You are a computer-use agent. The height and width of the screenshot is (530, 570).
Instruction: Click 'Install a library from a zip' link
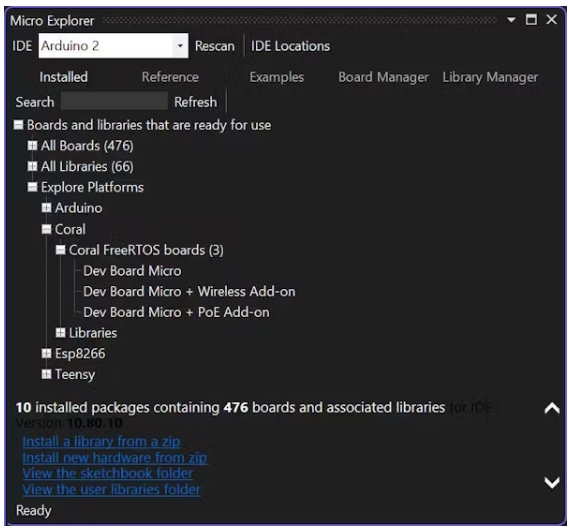click(x=101, y=441)
